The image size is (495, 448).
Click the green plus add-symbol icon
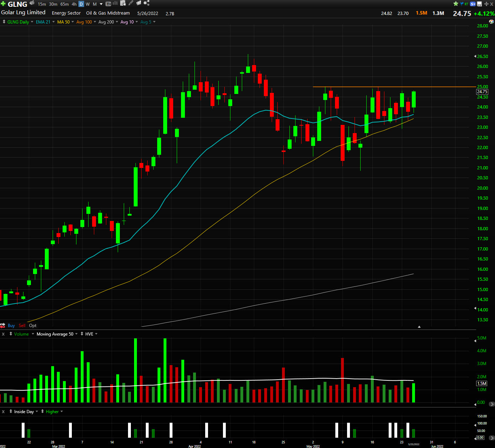[x=3, y=4]
